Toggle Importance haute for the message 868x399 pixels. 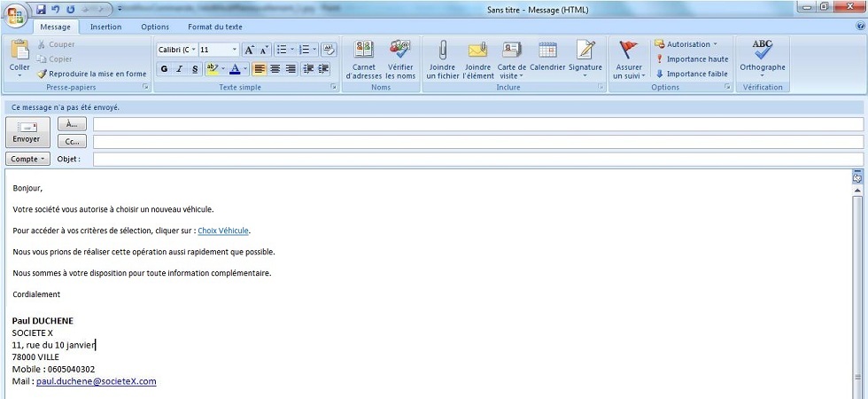(x=691, y=59)
